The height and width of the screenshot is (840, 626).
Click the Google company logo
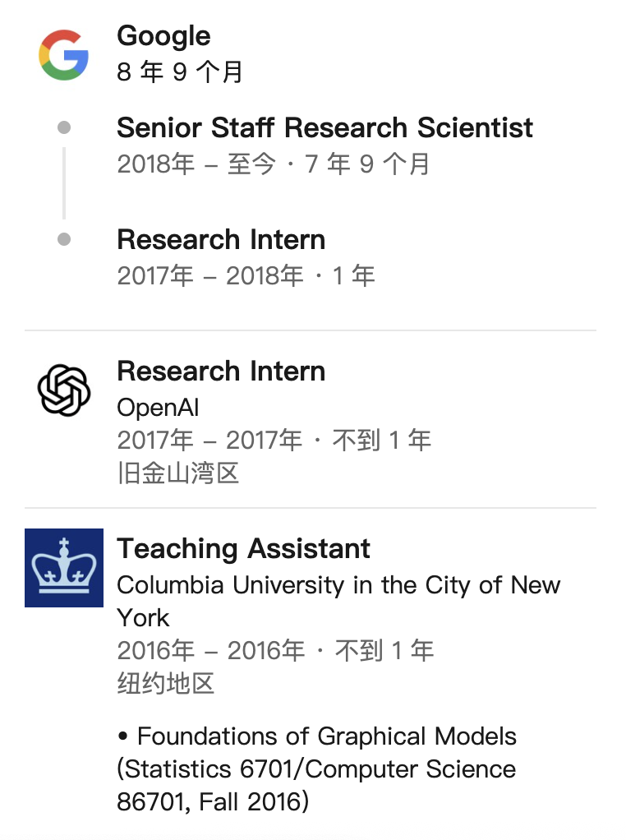(64, 55)
